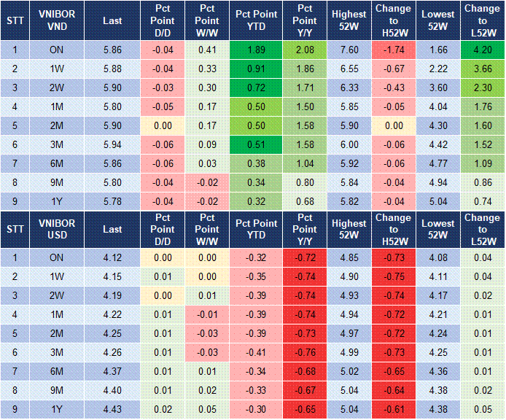Screen dimensions: 506x420
Task: Select the 1.89 Pct Point YTD cell
Action: 256,50
